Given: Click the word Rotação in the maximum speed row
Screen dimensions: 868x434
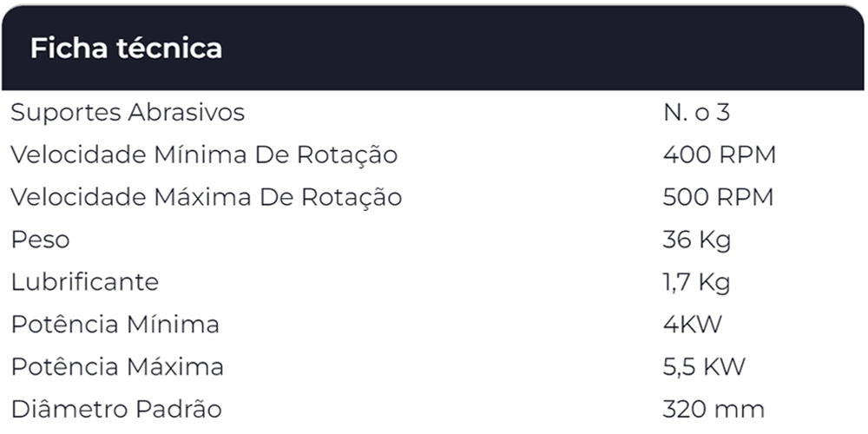Looking at the screenshot, I should (x=352, y=198).
